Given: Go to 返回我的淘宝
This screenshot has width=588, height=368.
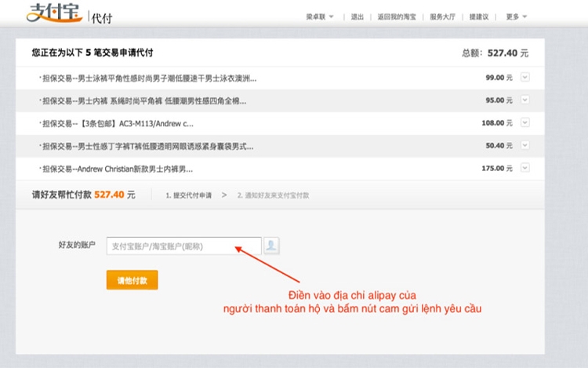Looking at the screenshot, I should pyautogui.click(x=397, y=16).
